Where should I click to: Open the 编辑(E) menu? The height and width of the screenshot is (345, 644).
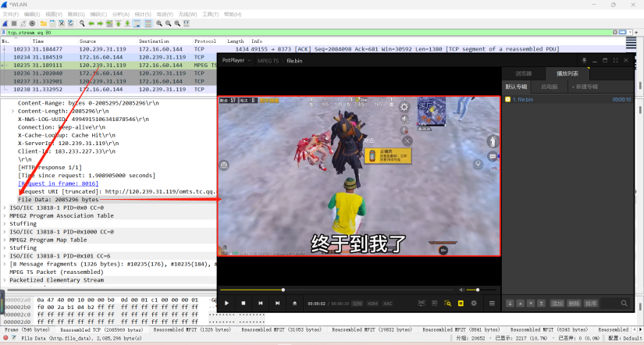click(x=32, y=14)
